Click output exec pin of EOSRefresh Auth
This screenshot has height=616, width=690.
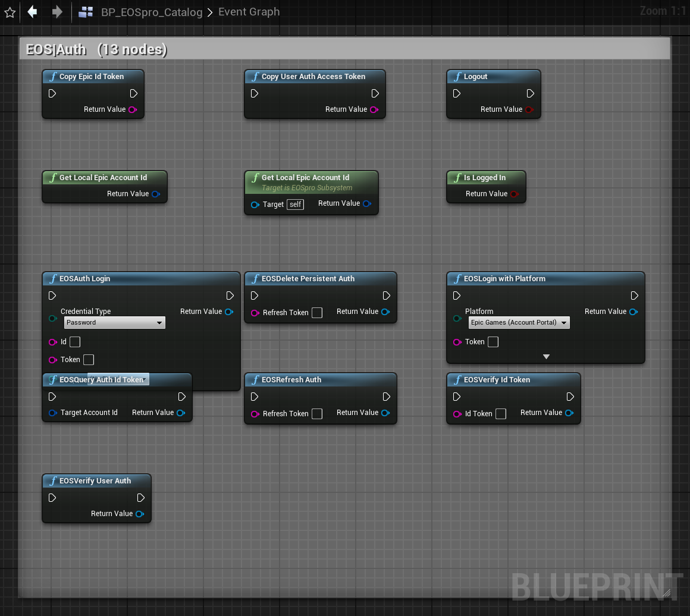point(387,397)
